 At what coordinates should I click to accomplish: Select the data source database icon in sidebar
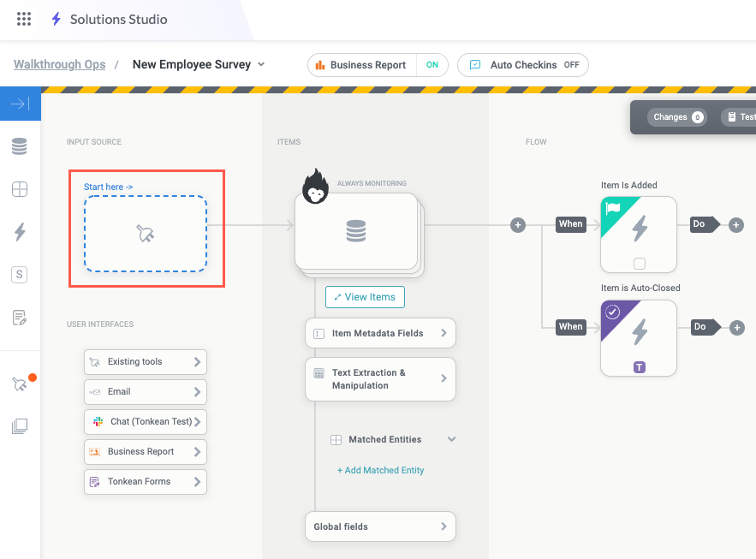pyautogui.click(x=21, y=146)
